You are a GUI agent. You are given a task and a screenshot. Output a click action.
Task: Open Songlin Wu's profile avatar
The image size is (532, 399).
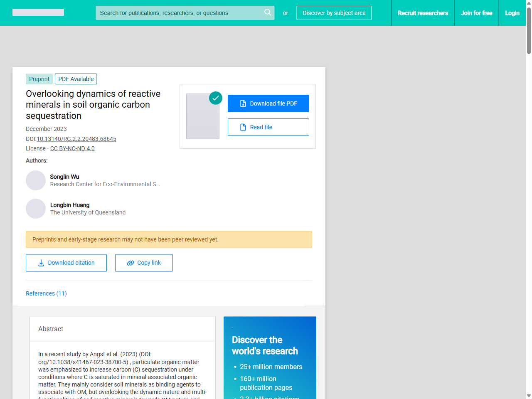[x=36, y=180]
